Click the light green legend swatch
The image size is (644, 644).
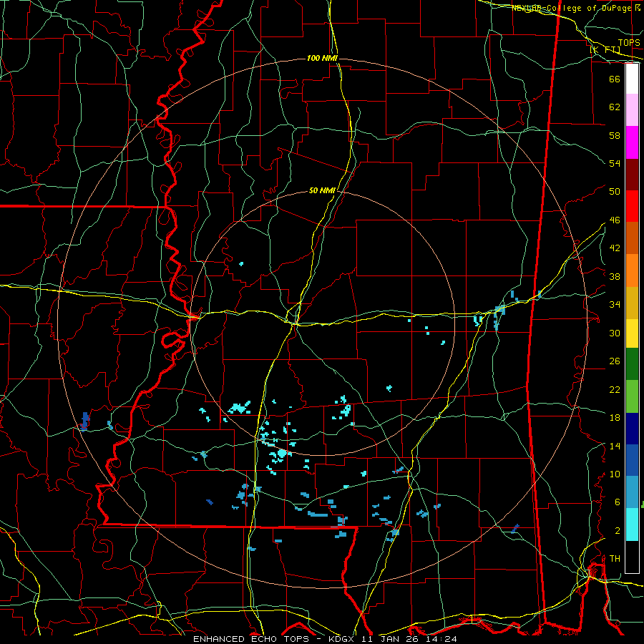coord(632,396)
